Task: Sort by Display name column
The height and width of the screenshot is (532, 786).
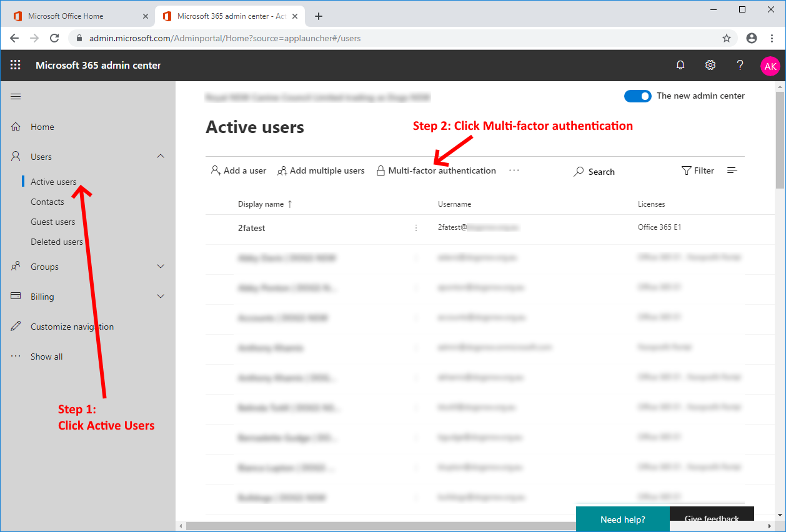Action: pos(265,204)
